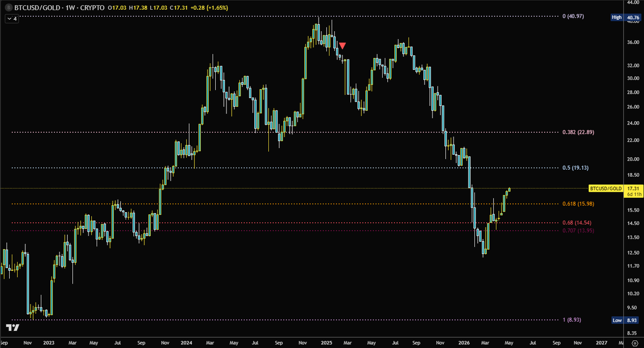Click the 12.50 price scale label
The image size is (644, 348).
pyautogui.click(x=633, y=252)
